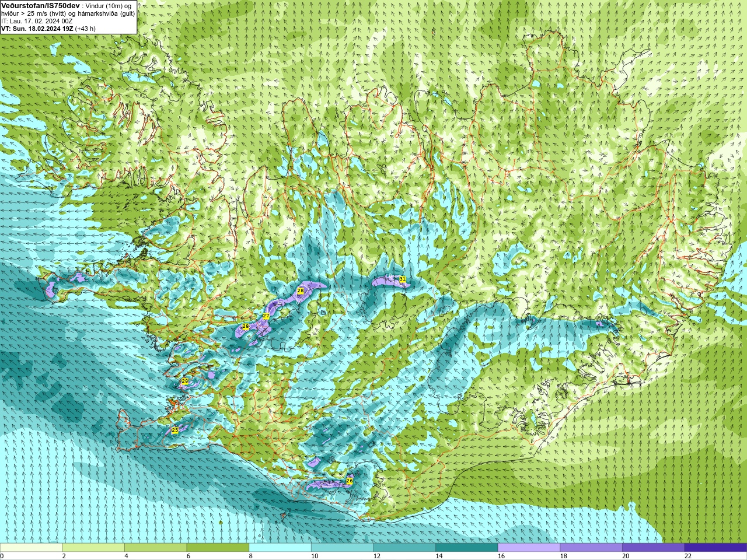Viewport: 747px width, 560px height.
Task: Select the 16–18 m/s light lavender swatch
Action: click(x=529, y=548)
